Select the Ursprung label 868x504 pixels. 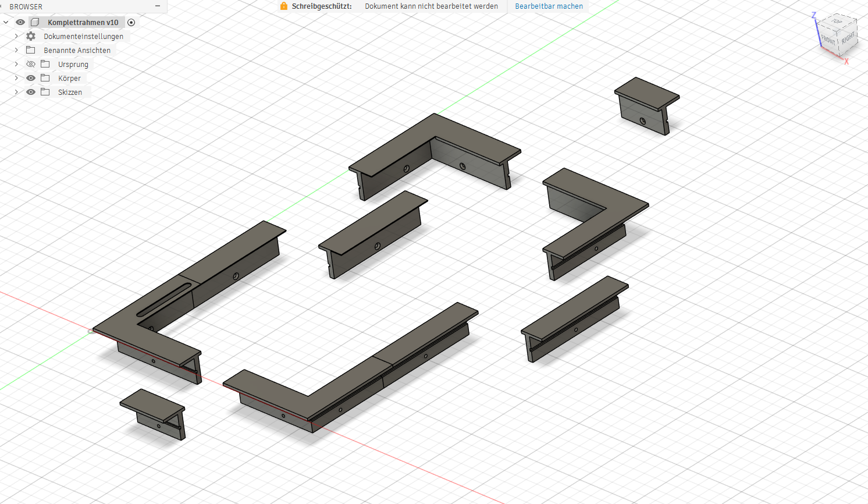tap(73, 64)
